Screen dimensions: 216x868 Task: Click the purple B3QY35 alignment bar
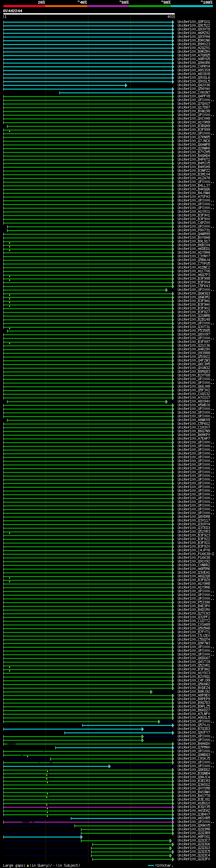pyautogui.click(x=88, y=807)
